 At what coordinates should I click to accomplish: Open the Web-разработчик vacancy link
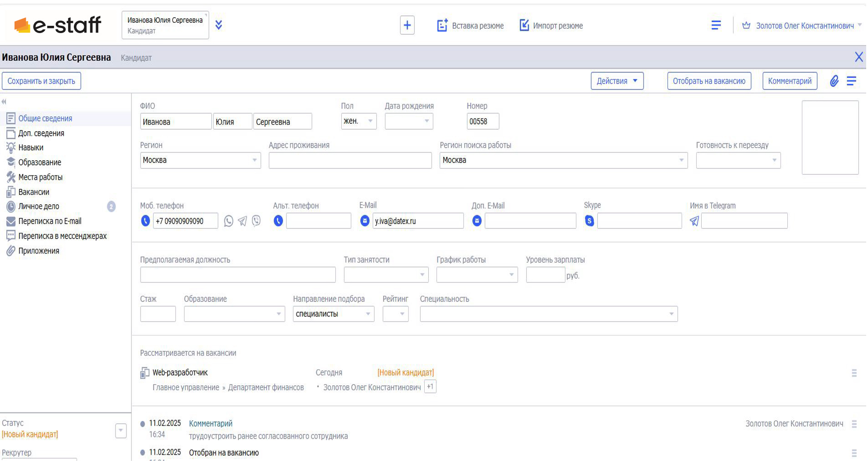(180, 373)
